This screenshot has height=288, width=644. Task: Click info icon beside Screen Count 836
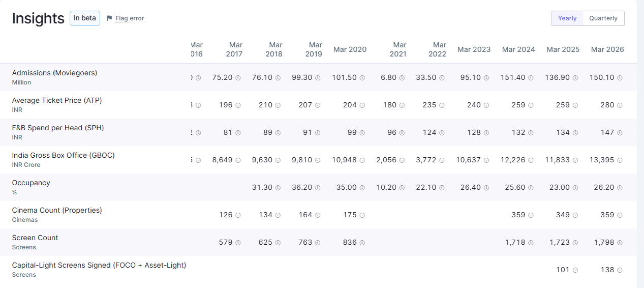tap(362, 243)
